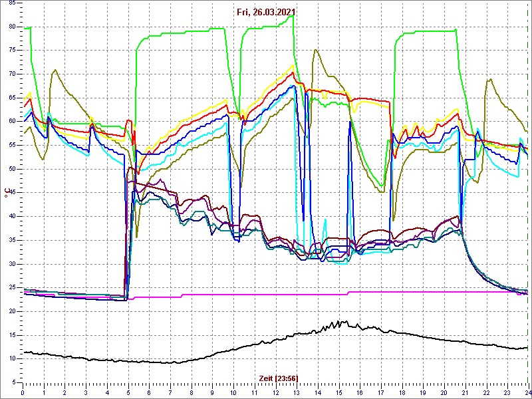Click hour 16 on the time axis

point(359,393)
